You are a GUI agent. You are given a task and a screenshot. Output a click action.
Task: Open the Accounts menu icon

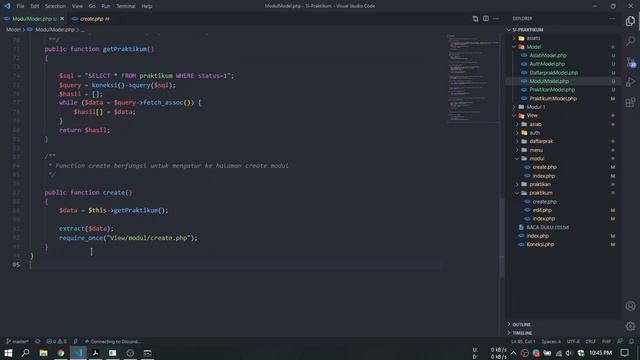[x=630, y=306]
